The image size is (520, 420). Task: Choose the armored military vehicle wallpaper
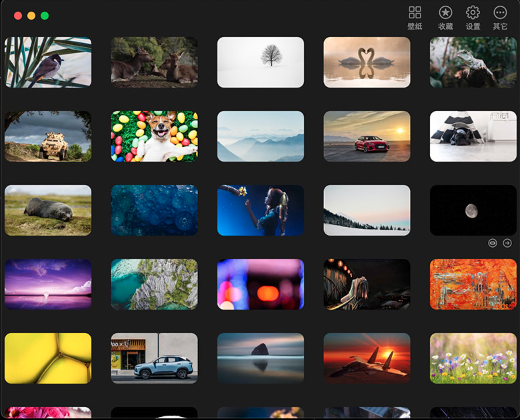pos(48,136)
